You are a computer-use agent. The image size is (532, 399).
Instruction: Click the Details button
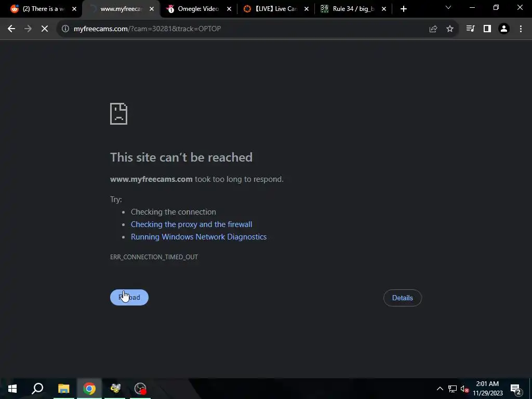tap(403, 298)
